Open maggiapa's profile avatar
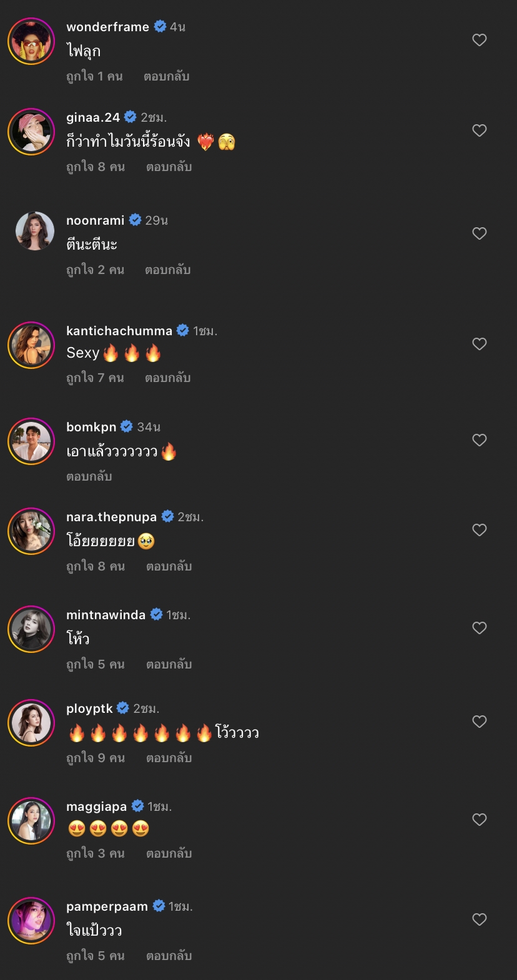Screen dimensions: 517x980 (x=31, y=821)
